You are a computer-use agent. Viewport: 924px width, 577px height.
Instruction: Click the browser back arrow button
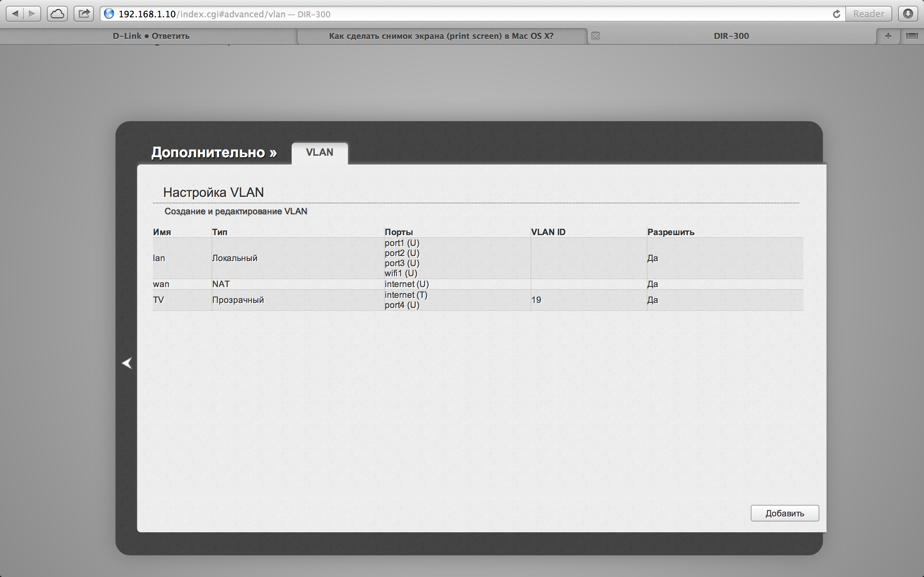click(15, 14)
